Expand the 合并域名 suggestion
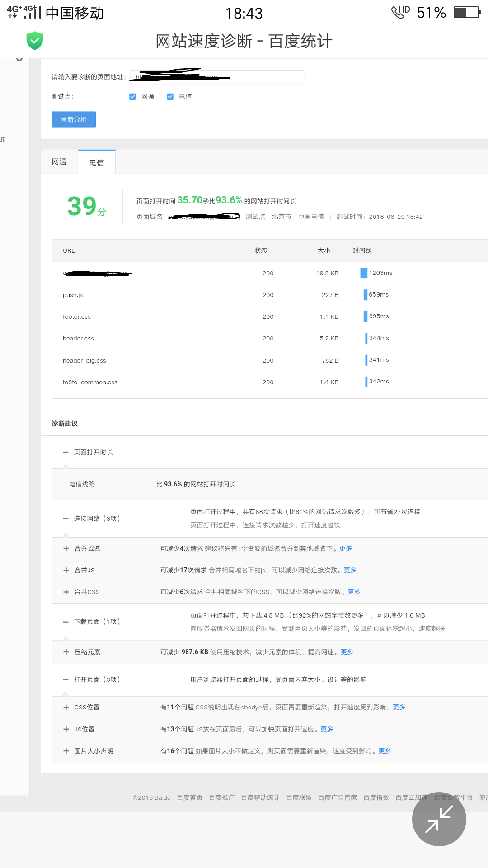The height and width of the screenshot is (868, 488). click(x=66, y=548)
